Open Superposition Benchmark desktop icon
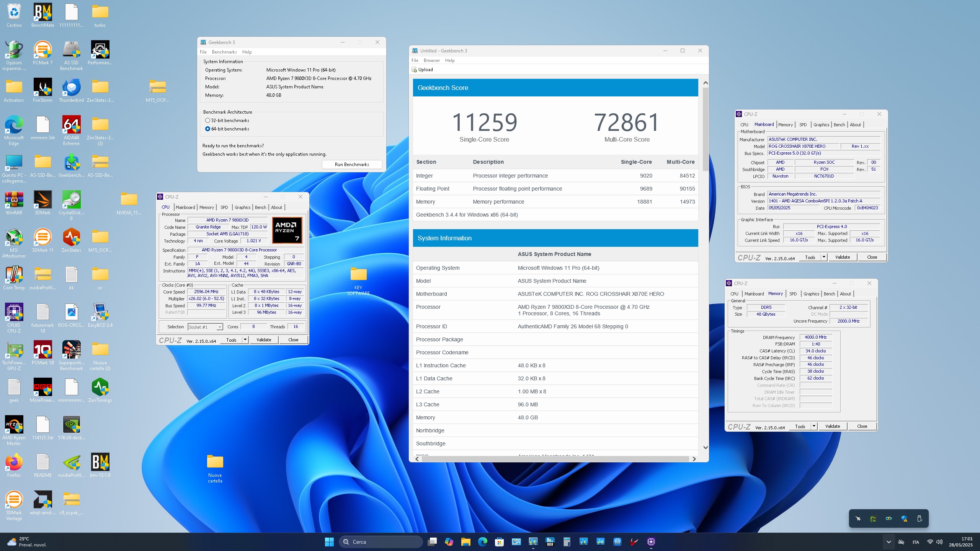Image resolution: width=980 pixels, height=551 pixels. click(71, 355)
